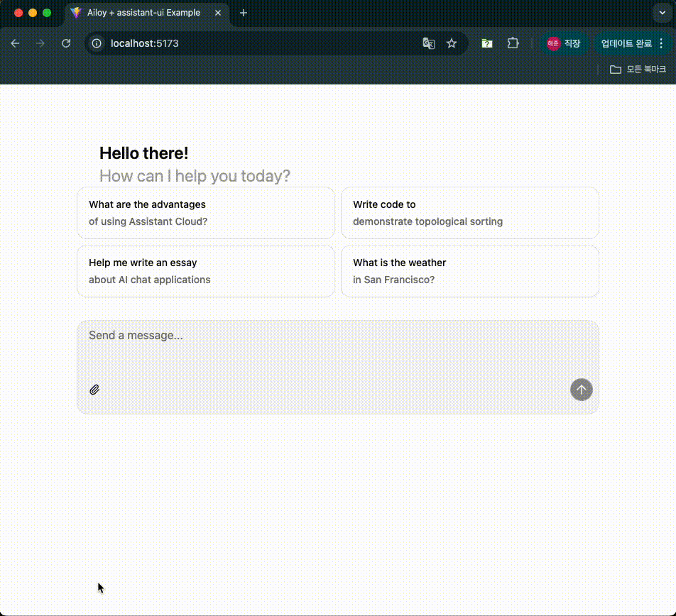Bookmark this page with the star icon
Viewport: 676px width, 616px height.
(x=452, y=43)
